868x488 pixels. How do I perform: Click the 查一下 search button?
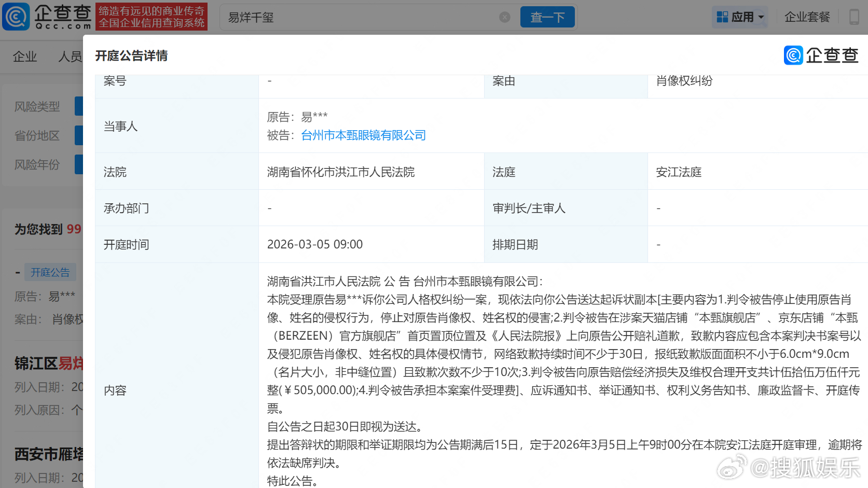click(547, 17)
